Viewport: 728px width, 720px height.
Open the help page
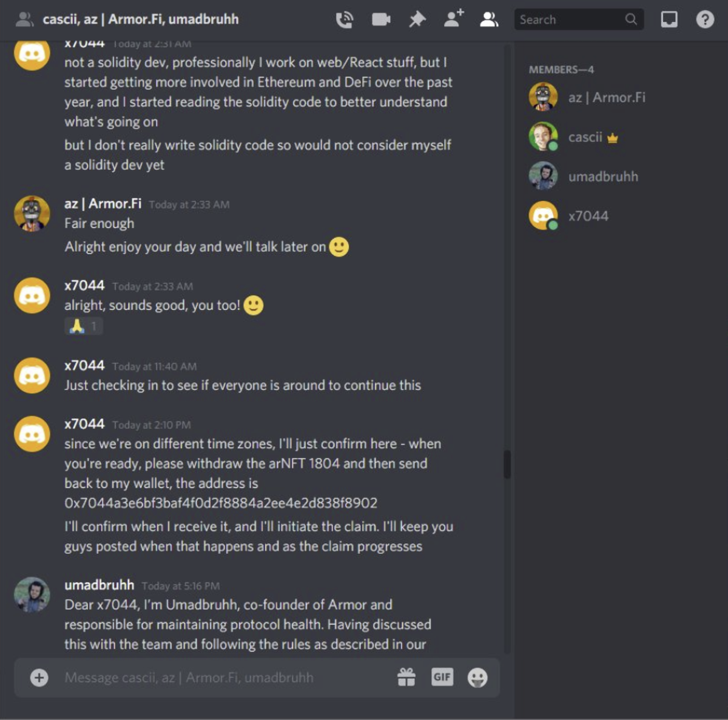coord(705,19)
